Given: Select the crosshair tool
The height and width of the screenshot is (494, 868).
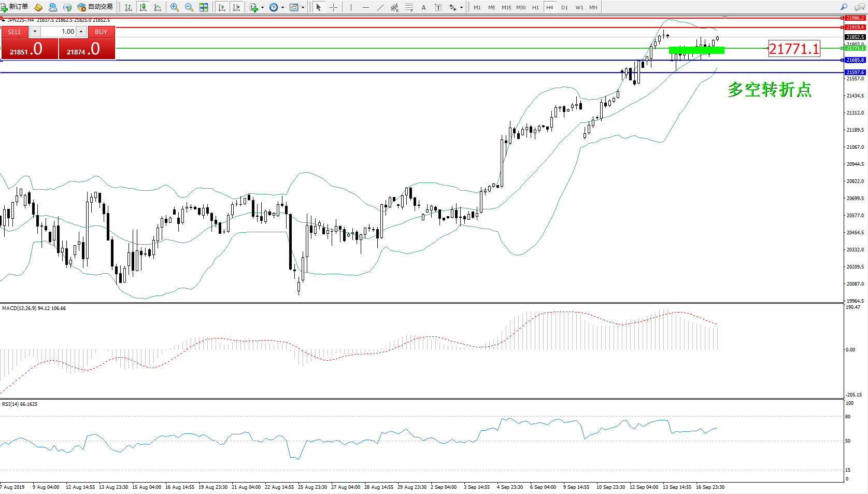Looking at the screenshot, I should point(333,7).
